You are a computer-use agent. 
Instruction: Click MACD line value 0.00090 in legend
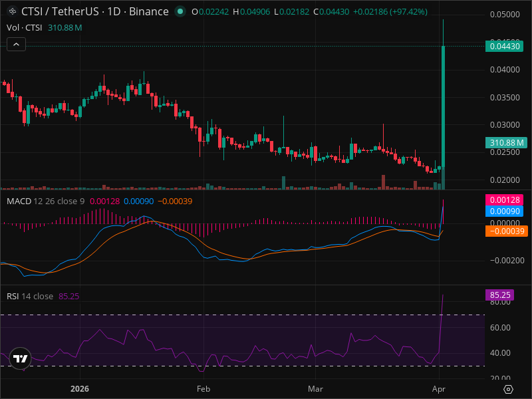click(x=139, y=201)
